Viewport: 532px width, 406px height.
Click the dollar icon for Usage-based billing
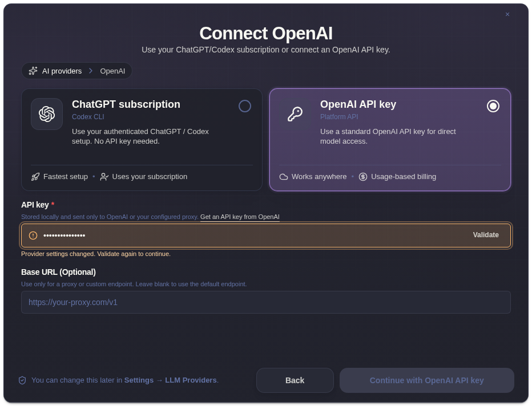pos(362,177)
